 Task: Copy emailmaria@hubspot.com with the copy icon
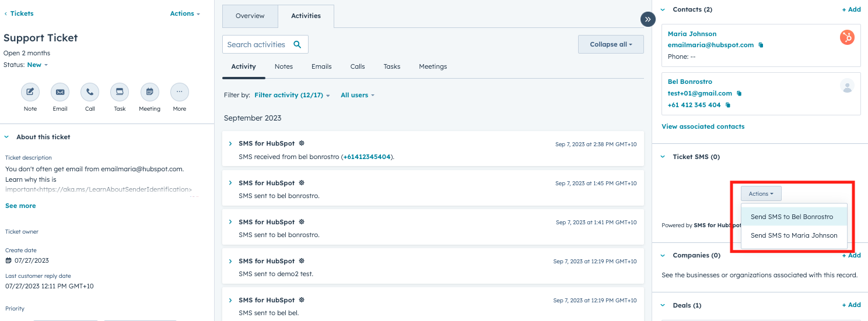tap(761, 45)
